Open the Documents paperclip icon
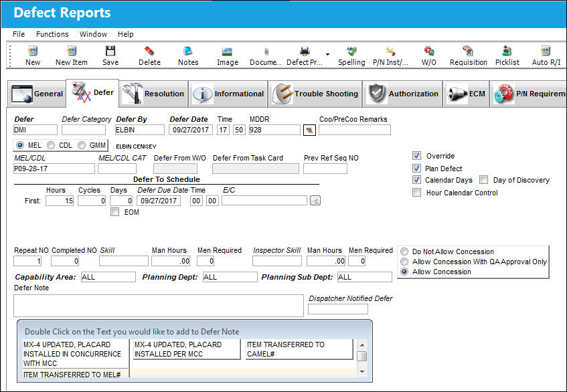 click(266, 51)
